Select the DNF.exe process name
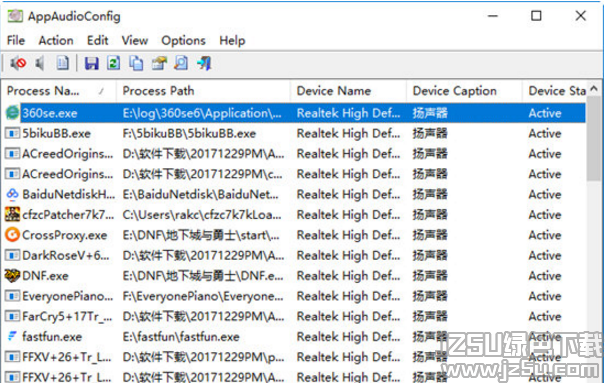The height and width of the screenshot is (383, 605). tap(45, 276)
